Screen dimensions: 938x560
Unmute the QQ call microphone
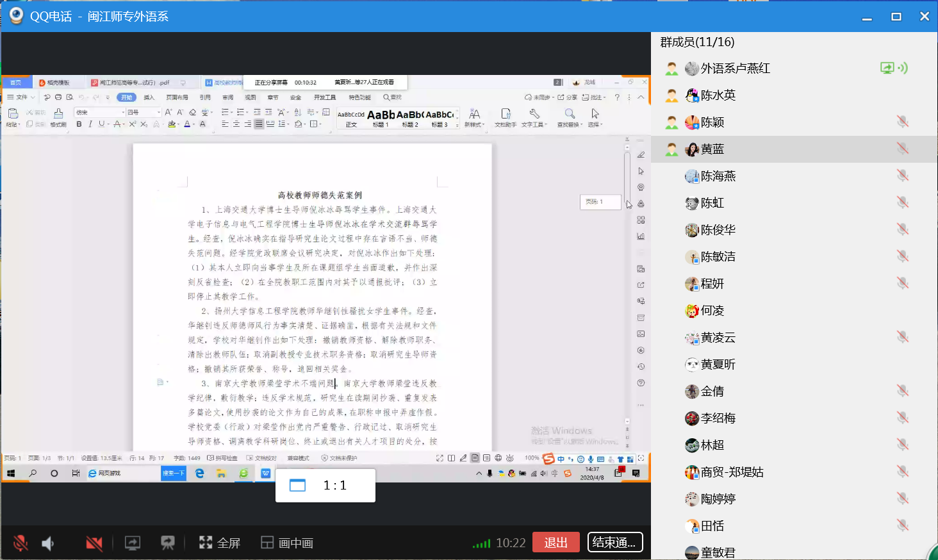coord(21,543)
